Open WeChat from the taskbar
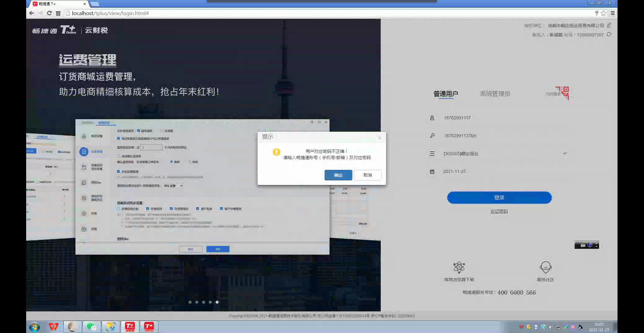The height and width of the screenshot is (333, 644). [91, 327]
